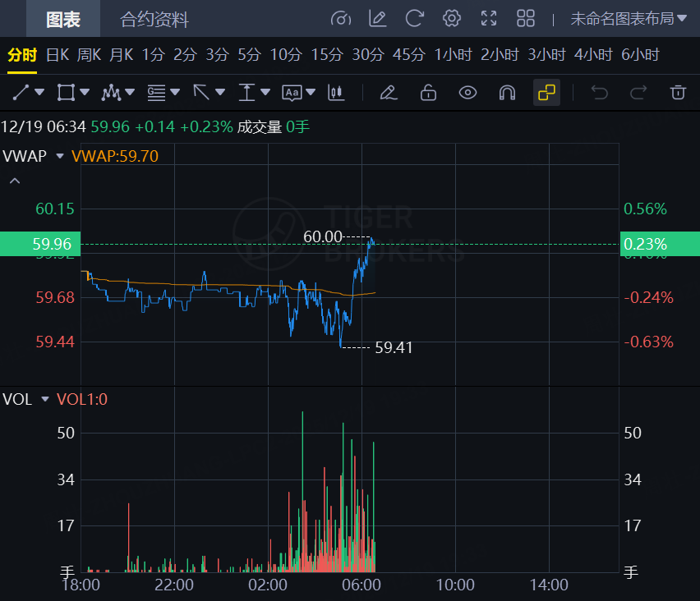
Task: Select the pencil brush drawing tool
Action: (389, 93)
